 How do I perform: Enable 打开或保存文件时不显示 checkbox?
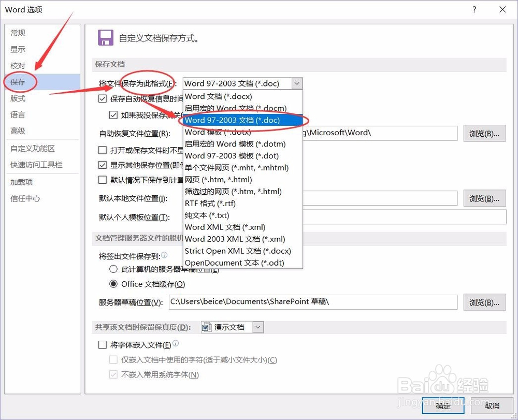point(103,150)
